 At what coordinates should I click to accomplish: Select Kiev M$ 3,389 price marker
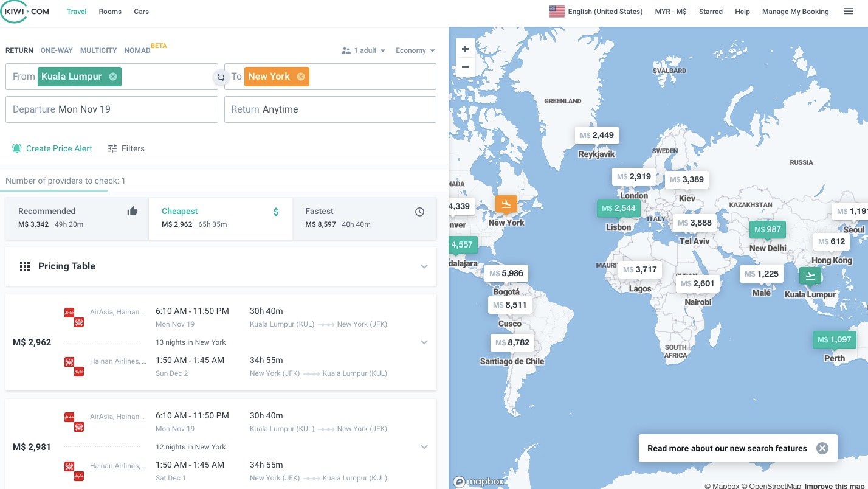tap(687, 179)
